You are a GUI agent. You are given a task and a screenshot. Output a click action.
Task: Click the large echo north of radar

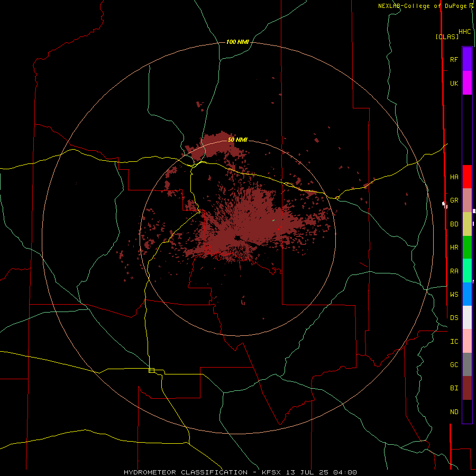(x=216, y=146)
